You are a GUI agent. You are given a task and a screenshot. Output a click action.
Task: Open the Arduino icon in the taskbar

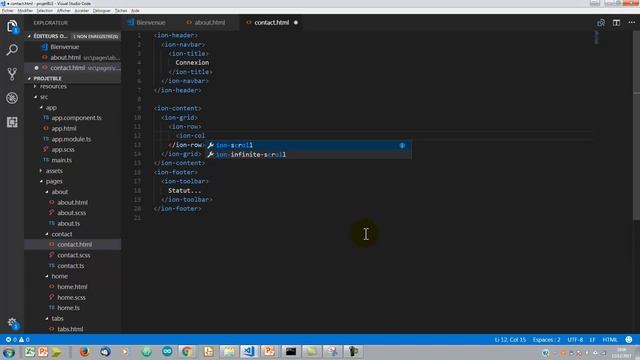pyautogui.click(x=167, y=351)
